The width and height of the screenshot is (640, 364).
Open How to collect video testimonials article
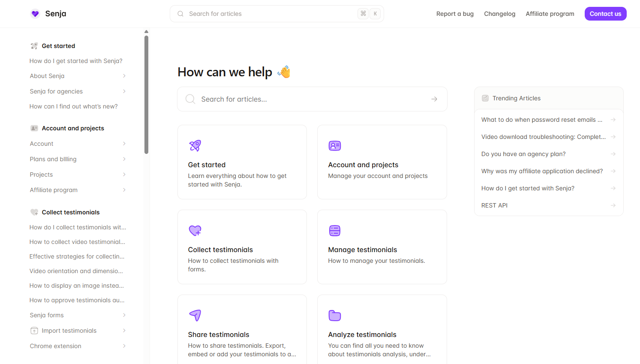[77, 242]
